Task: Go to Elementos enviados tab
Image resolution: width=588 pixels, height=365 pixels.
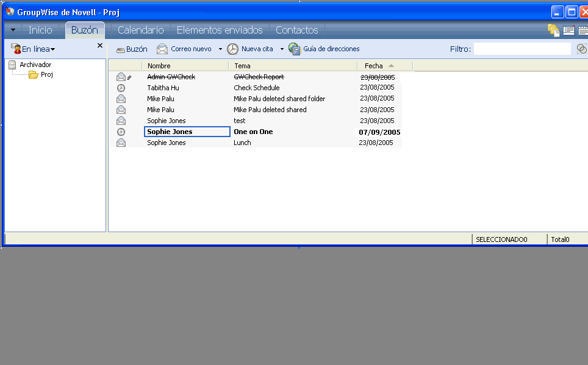Action: pyautogui.click(x=220, y=30)
